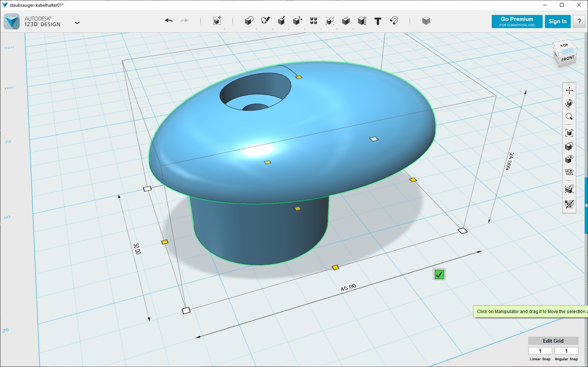
Task: Open the outlines and materials display options
Action: 569,146
